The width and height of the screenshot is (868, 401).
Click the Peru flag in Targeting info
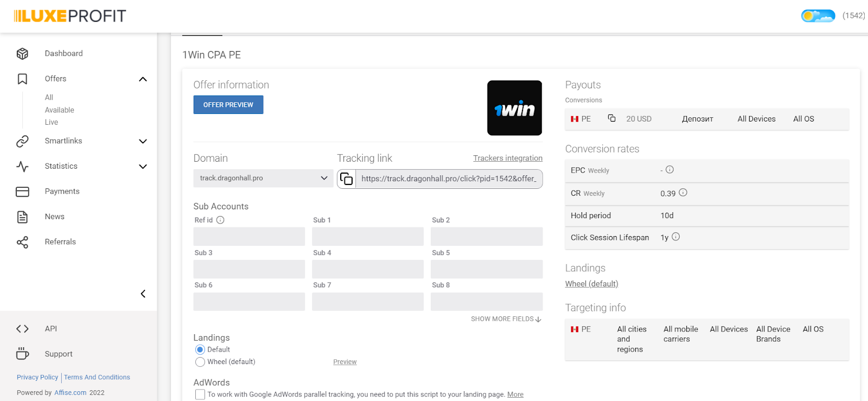point(575,329)
